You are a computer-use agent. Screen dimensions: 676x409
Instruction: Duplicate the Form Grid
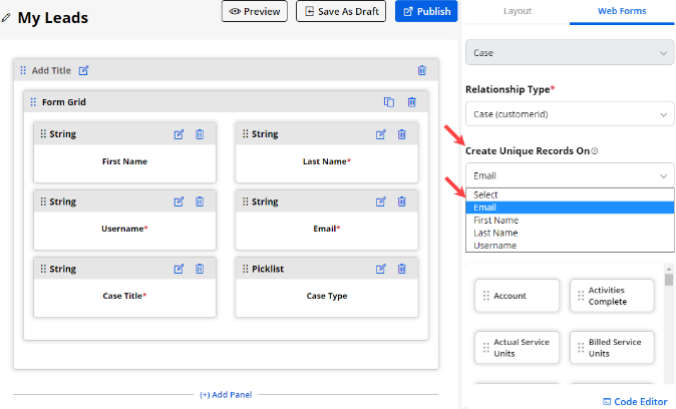pyautogui.click(x=390, y=102)
